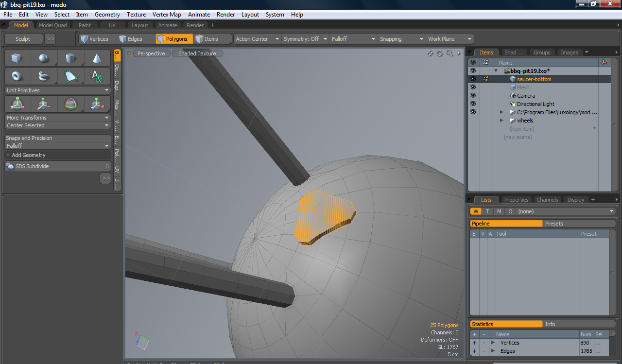
Task: Toggle visibility of Camera item
Action: (473, 95)
